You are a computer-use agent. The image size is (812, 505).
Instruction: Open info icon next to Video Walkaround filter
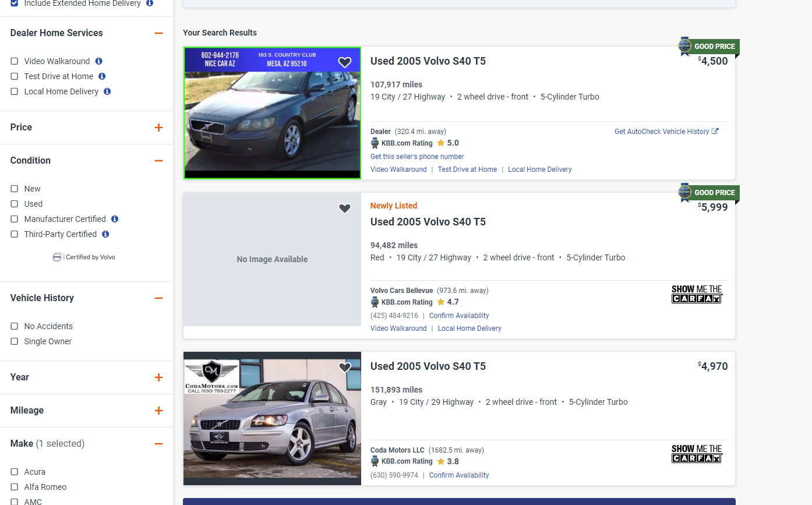coord(99,61)
